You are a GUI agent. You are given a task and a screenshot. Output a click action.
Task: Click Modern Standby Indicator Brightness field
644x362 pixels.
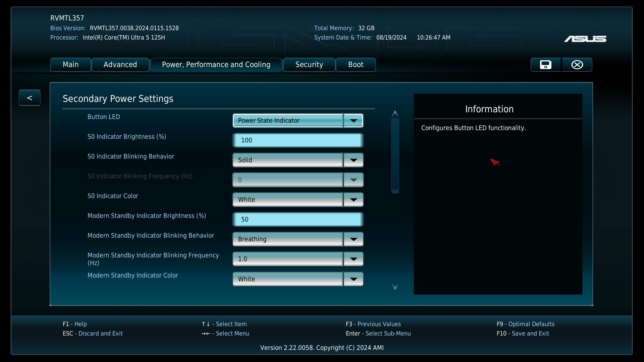pos(298,220)
